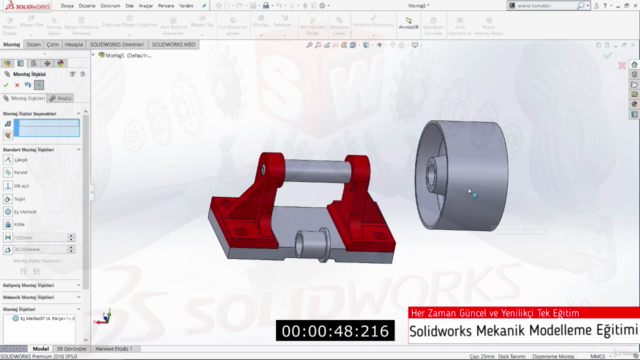Open the Görünüm menu
The width and height of the screenshot is (640, 360).
point(110,6)
